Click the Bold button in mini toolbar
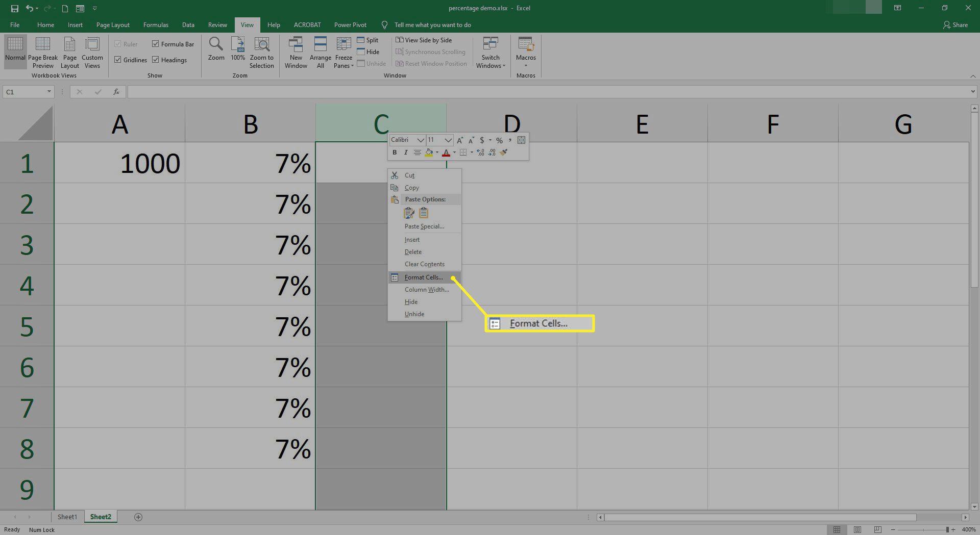Viewport: 980px width, 535px height. tap(395, 152)
